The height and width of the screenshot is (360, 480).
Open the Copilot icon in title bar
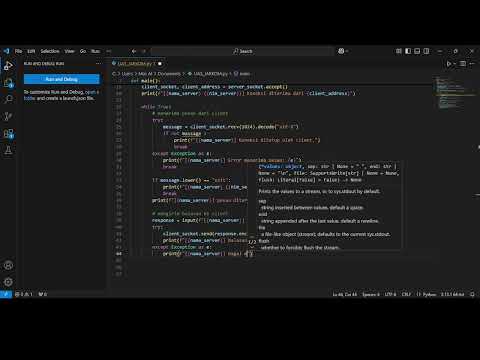[x=341, y=51]
